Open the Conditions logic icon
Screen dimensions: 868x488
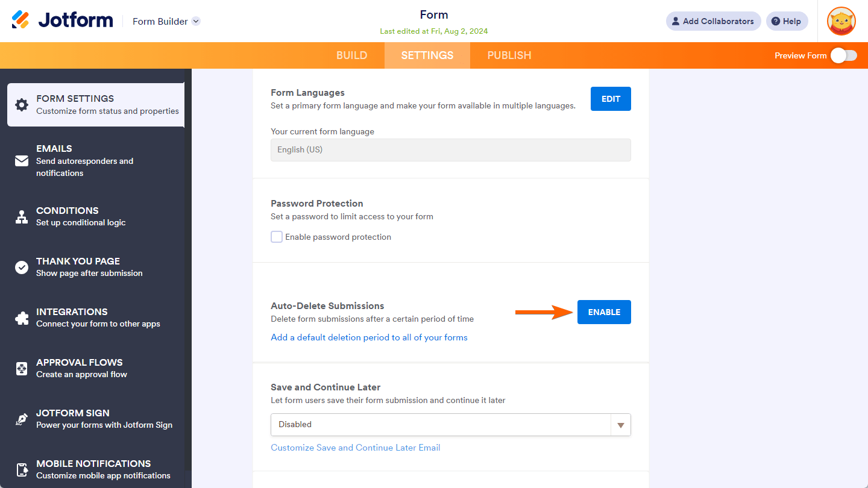coord(22,217)
